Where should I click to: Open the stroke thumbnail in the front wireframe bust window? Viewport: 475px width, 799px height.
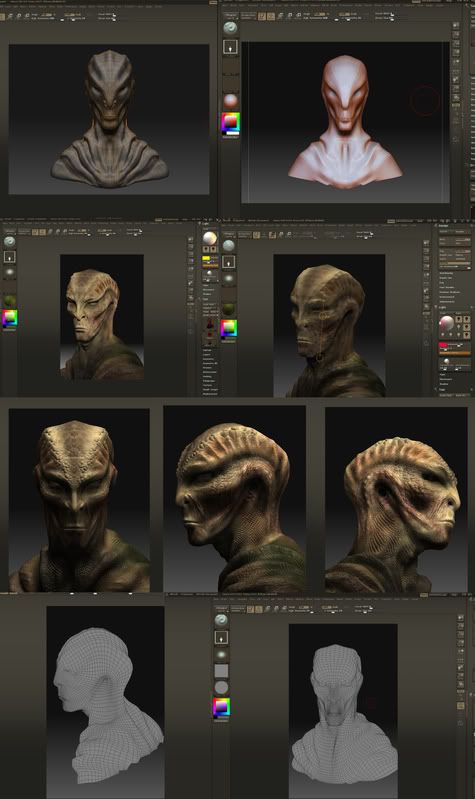point(221,637)
